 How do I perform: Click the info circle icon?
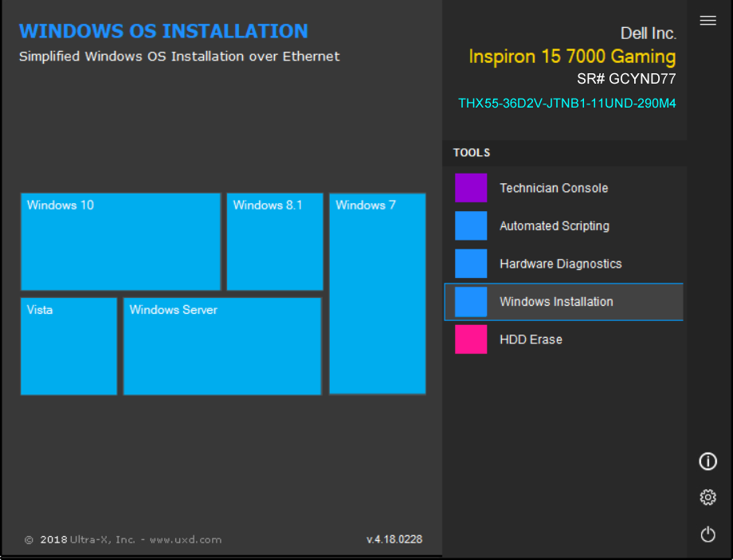[x=708, y=461]
